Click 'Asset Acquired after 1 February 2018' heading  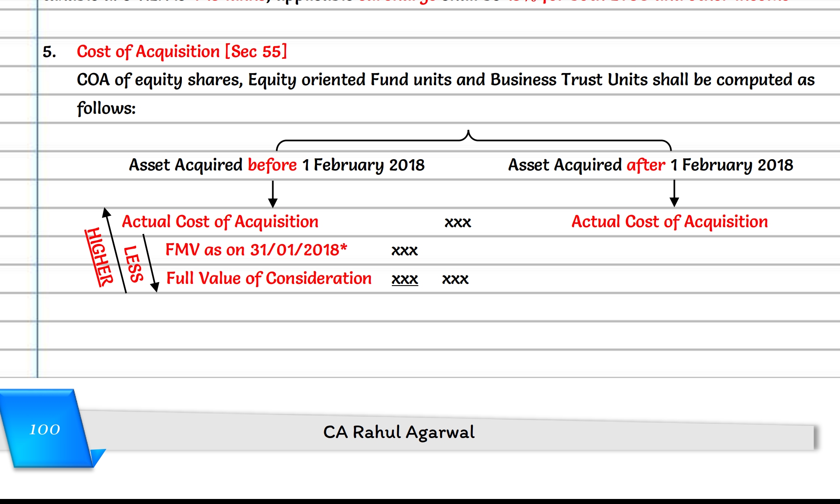click(x=651, y=165)
